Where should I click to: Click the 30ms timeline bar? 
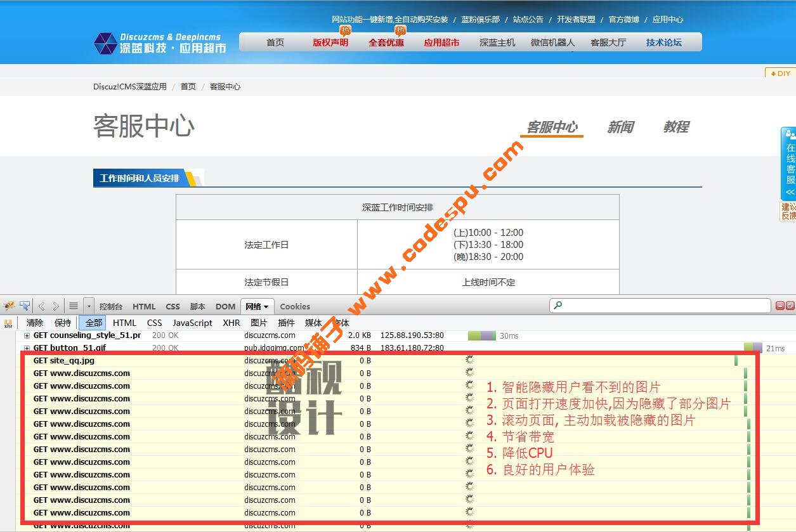[x=482, y=335]
